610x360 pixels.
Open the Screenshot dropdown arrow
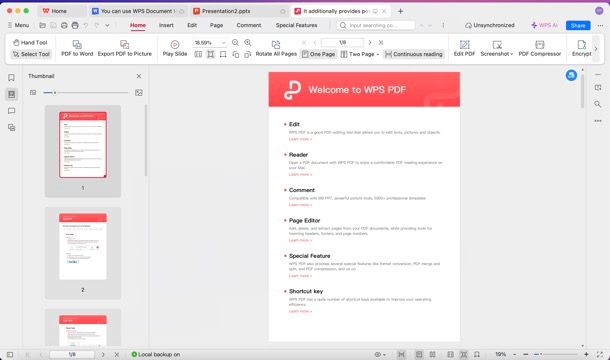click(512, 54)
